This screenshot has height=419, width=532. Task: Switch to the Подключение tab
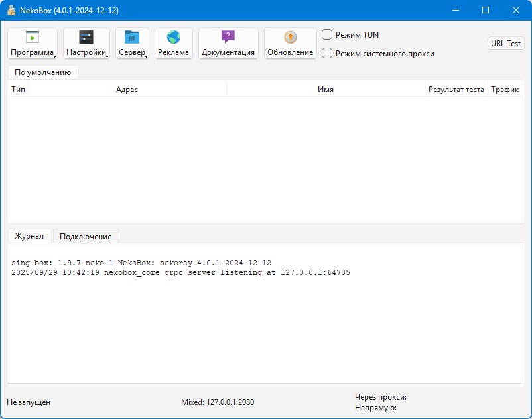86,236
